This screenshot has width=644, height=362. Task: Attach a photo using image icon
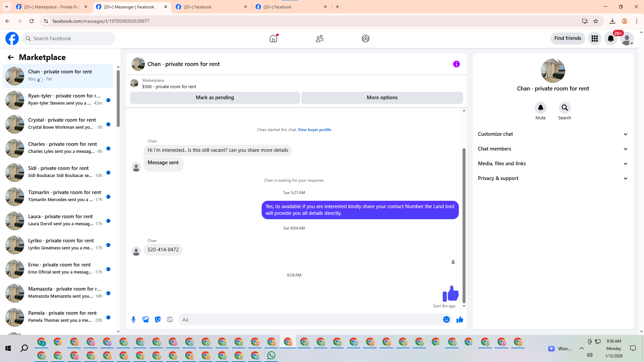(x=146, y=319)
